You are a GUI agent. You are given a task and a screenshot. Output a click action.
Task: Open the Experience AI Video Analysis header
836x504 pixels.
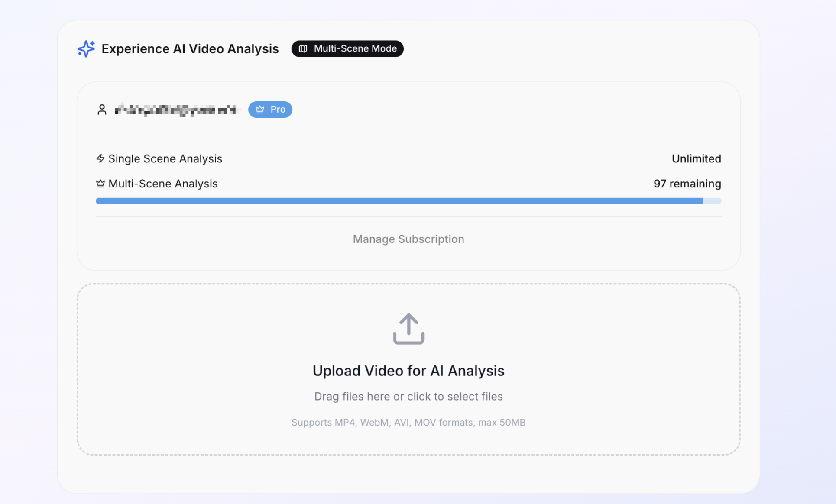(190, 48)
